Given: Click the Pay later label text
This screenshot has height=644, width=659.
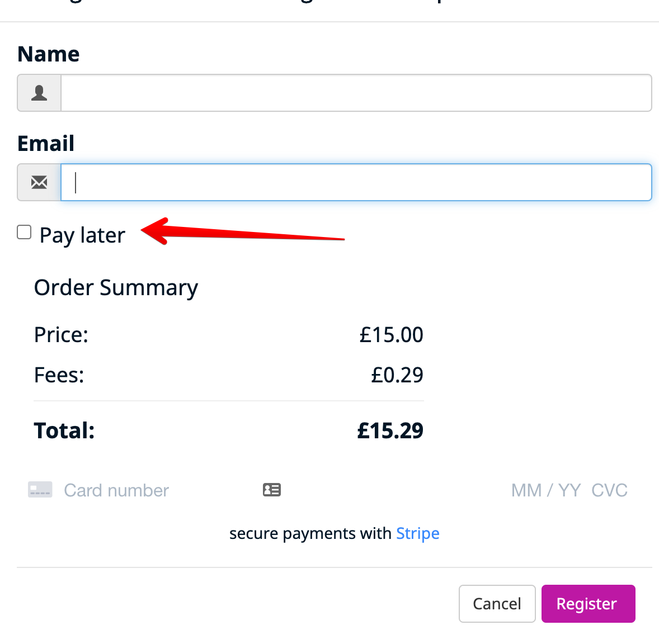Looking at the screenshot, I should (82, 235).
